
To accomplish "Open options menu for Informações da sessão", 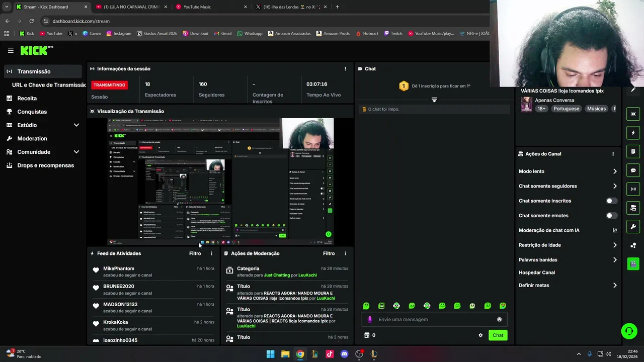I will 345,69.
